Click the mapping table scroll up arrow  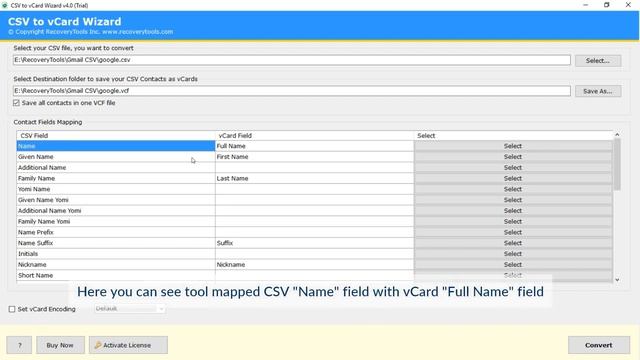(x=617, y=134)
